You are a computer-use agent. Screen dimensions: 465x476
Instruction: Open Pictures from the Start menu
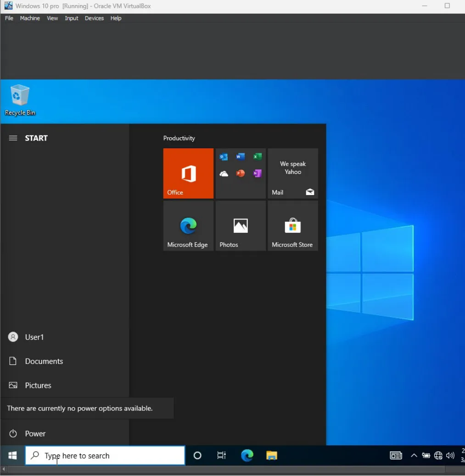tap(64, 385)
